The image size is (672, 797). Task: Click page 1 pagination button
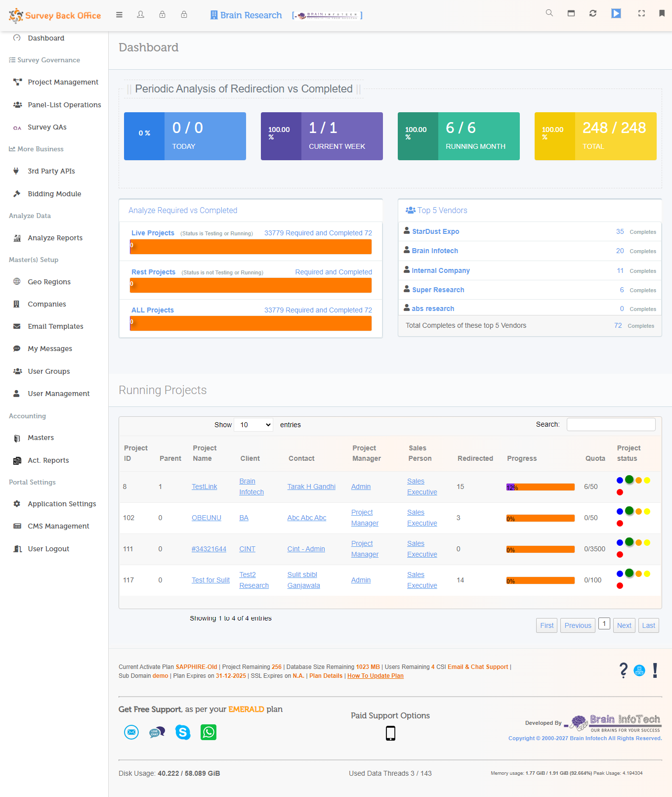(x=604, y=624)
